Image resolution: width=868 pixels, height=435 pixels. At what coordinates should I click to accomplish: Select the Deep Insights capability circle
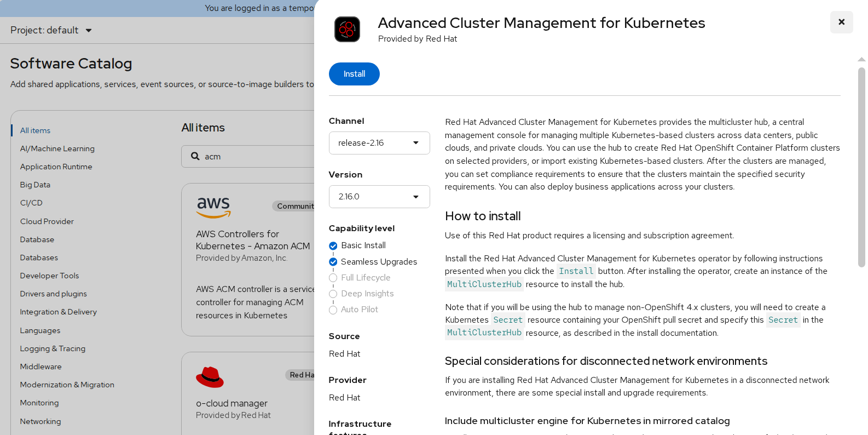333,294
